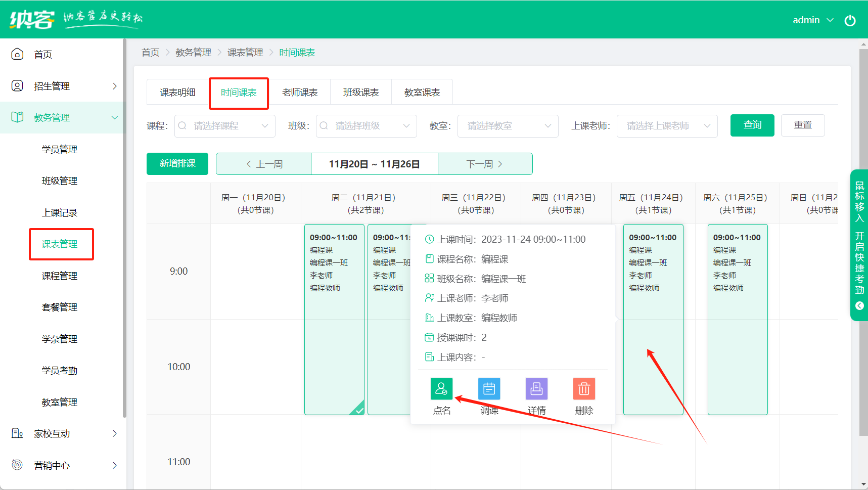The image size is (868, 490).
Task: Open the 详情 details icon
Action: pos(536,389)
